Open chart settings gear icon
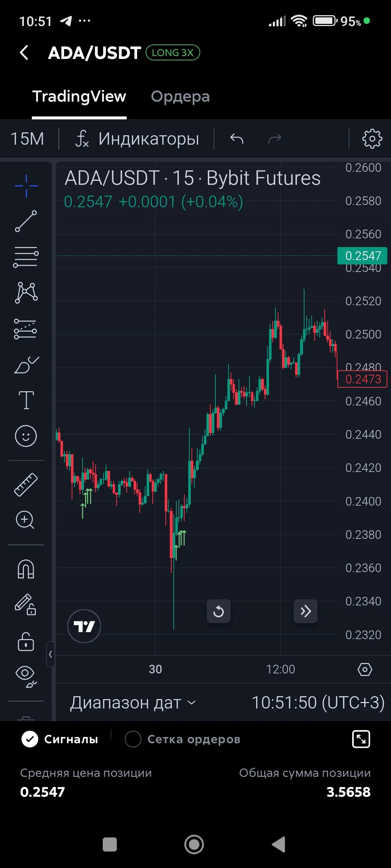The width and height of the screenshot is (391, 868). pyautogui.click(x=372, y=139)
